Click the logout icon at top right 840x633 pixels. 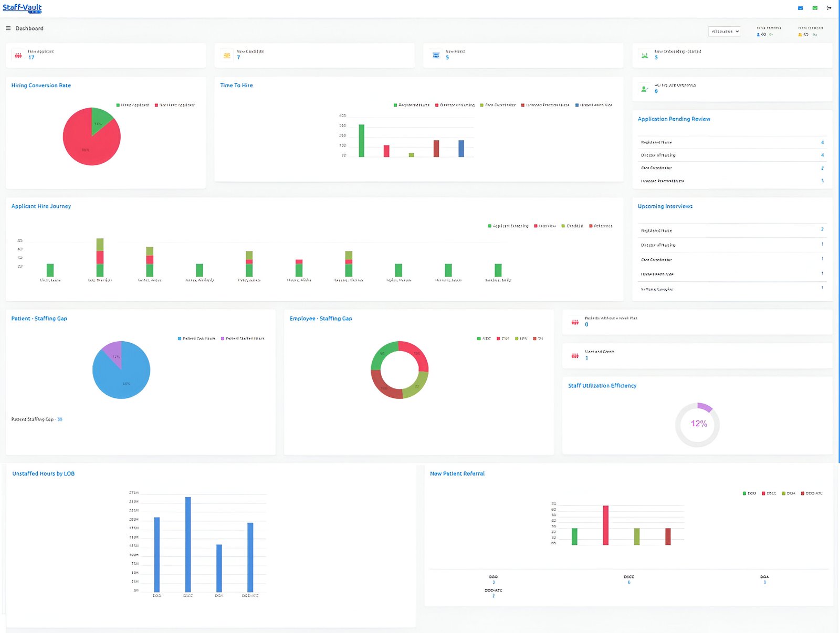click(x=829, y=8)
